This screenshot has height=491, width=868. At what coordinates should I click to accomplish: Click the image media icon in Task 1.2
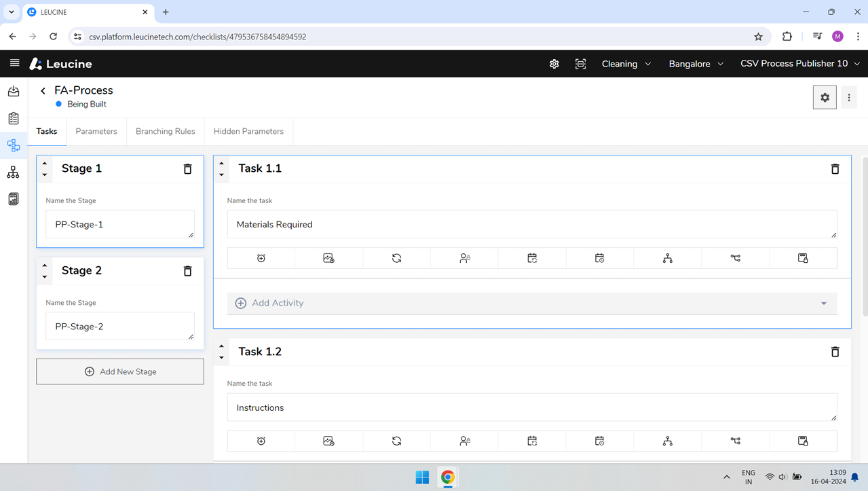328,441
